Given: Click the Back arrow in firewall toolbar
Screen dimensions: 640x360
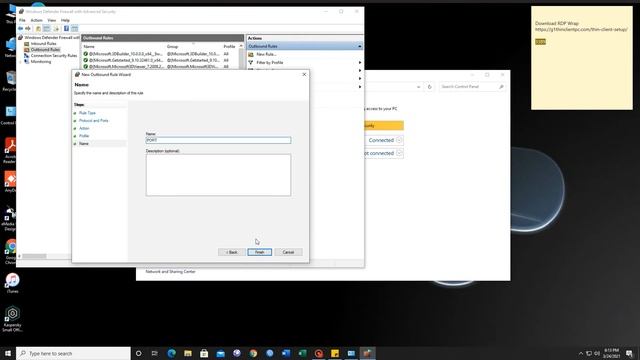Looking at the screenshot, I should point(20,29).
